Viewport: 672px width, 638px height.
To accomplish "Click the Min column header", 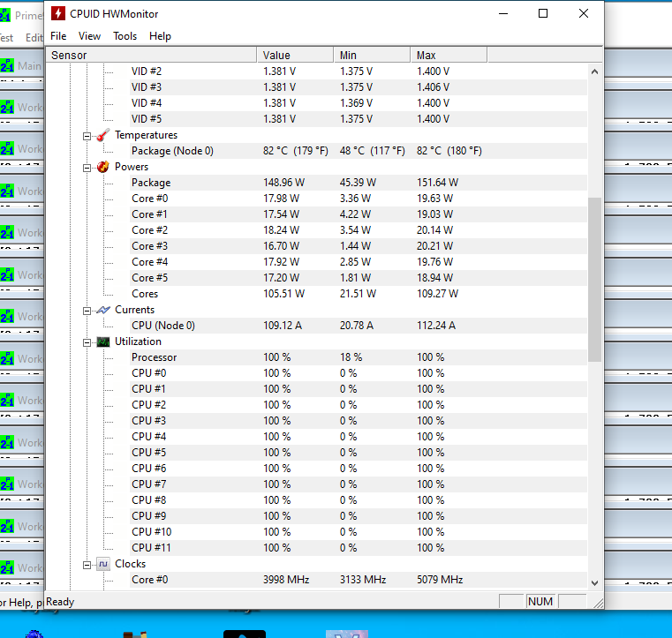I will point(372,56).
